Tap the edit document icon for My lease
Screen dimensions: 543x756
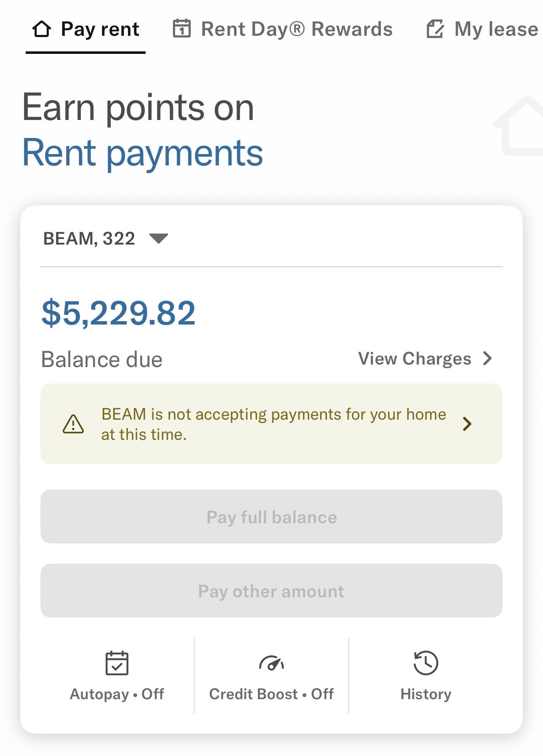435,29
